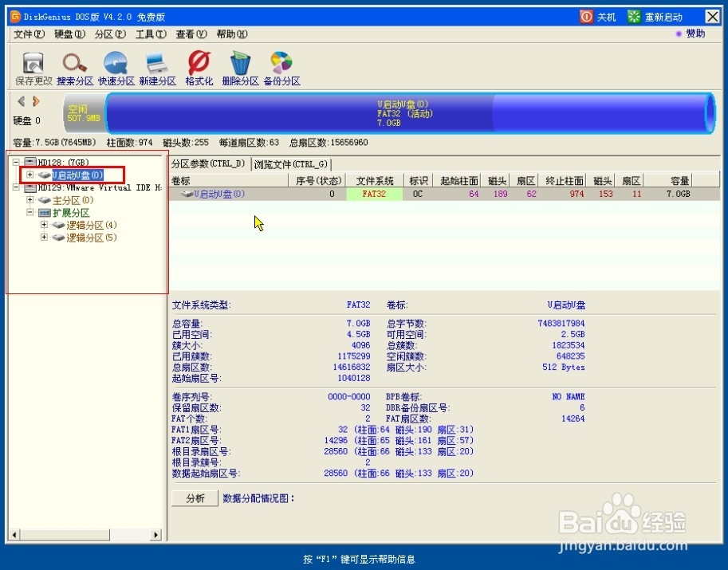Switch to the 浏览文件(CTRL_G) tab
728x570 pixels.
point(291,164)
